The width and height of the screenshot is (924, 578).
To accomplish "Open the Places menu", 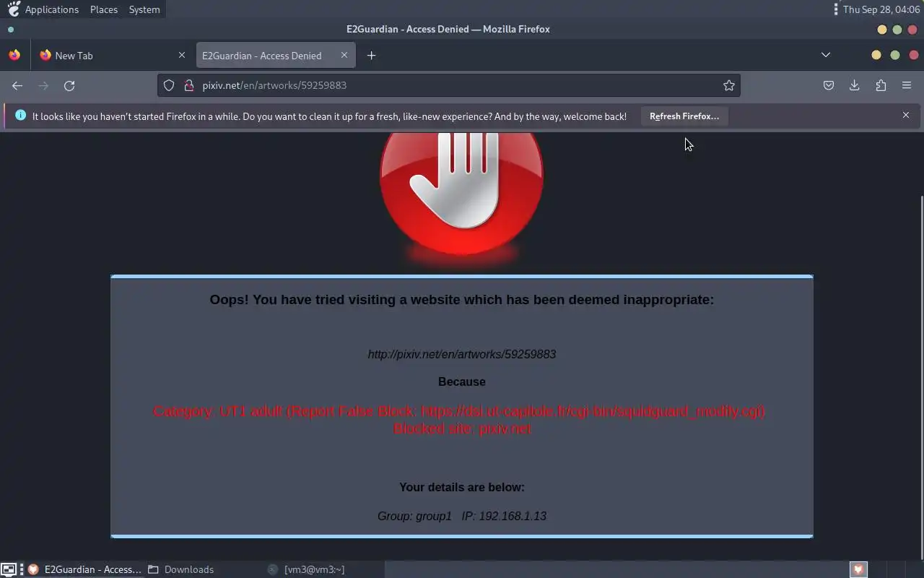I will pyautogui.click(x=104, y=9).
